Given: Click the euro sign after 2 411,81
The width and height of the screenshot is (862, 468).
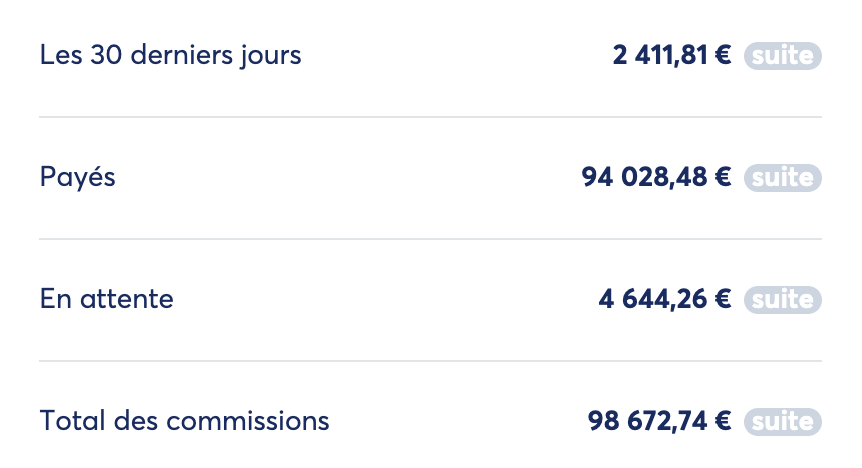Looking at the screenshot, I should tap(724, 56).
